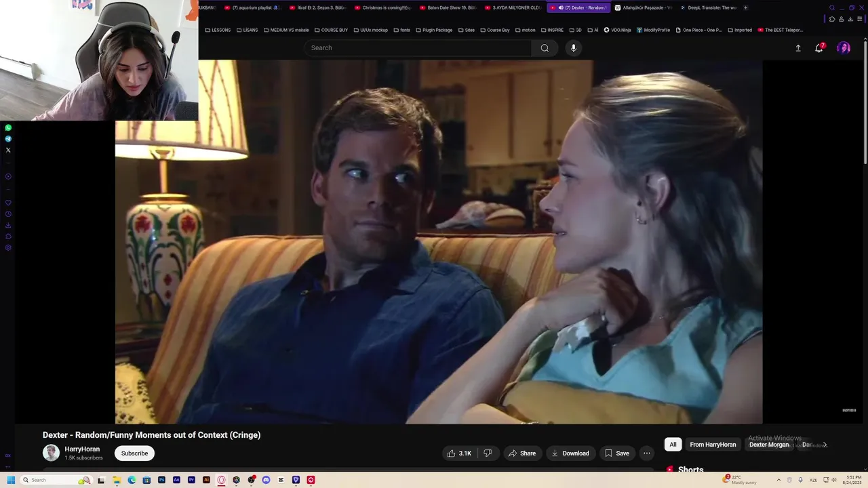The height and width of the screenshot is (488, 868).
Task: Open MEDIUM VS makale bookmark folder
Action: pyautogui.click(x=286, y=30)
